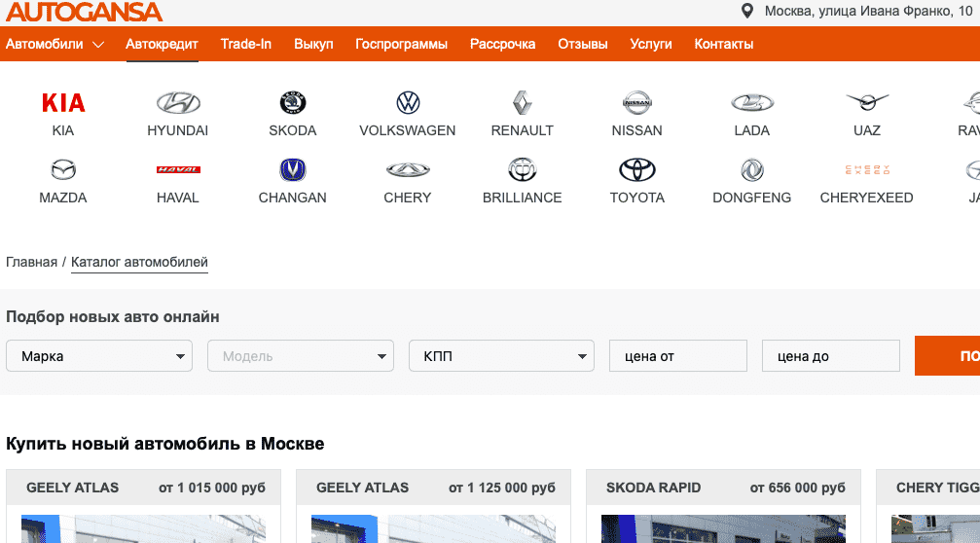Open the Skoda Rapid car card
The height and width of the screenshot is (543, 980).
click(x=725, y=488)
